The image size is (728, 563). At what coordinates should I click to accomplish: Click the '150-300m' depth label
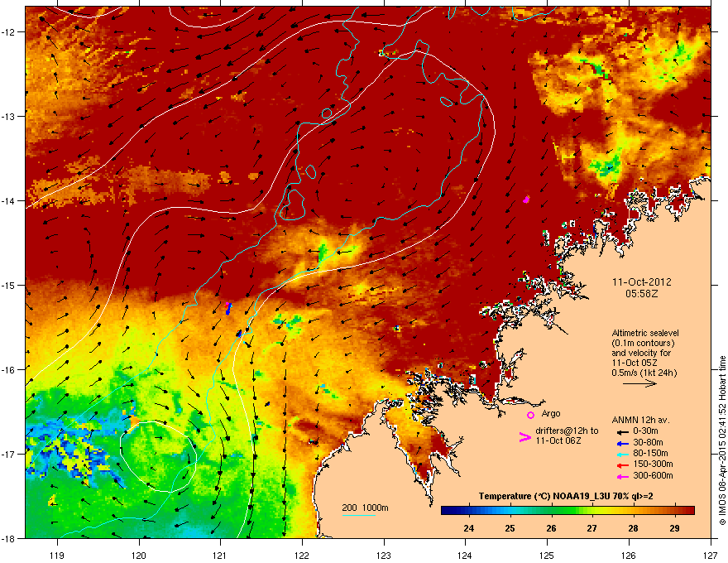653,464
